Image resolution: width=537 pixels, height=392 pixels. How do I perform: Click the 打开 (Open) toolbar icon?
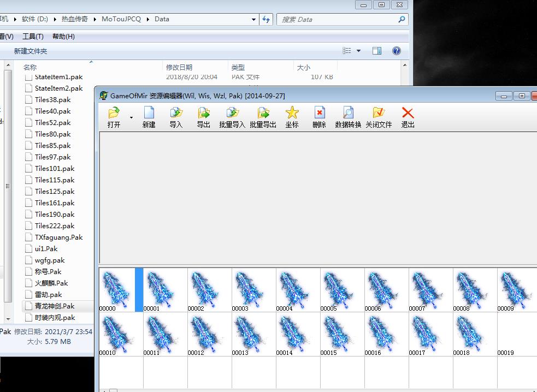point(114,114)
